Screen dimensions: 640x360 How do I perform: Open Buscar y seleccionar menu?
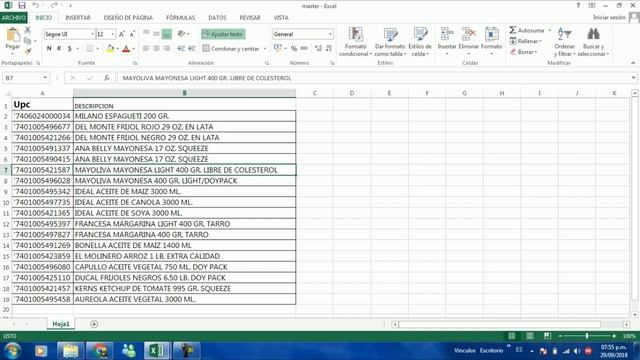[593, 42]
